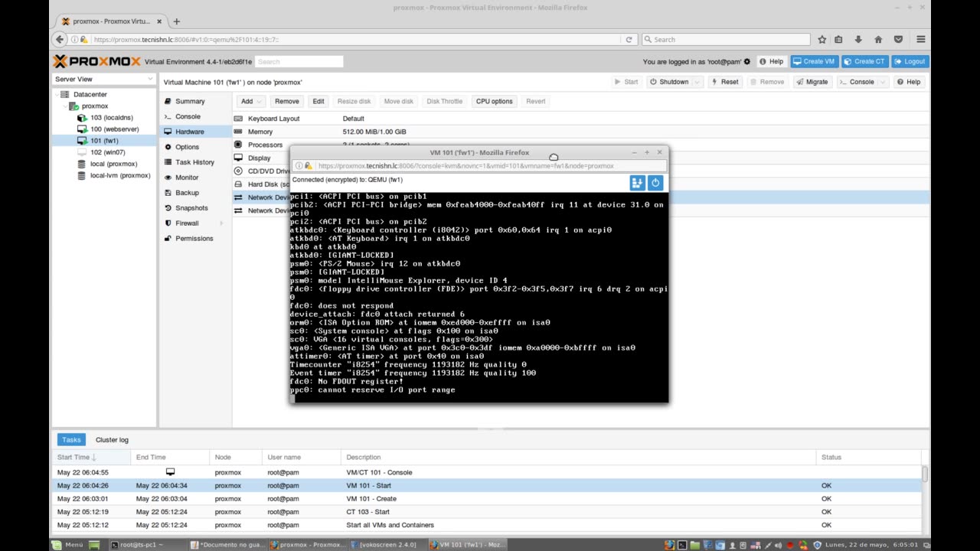
Task: Open the Add hardware dropdown
Action: coord(251,101)
